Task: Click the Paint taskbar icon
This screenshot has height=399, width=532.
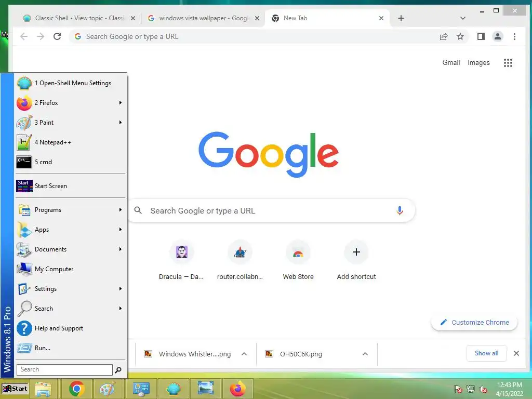Action: 108,389
